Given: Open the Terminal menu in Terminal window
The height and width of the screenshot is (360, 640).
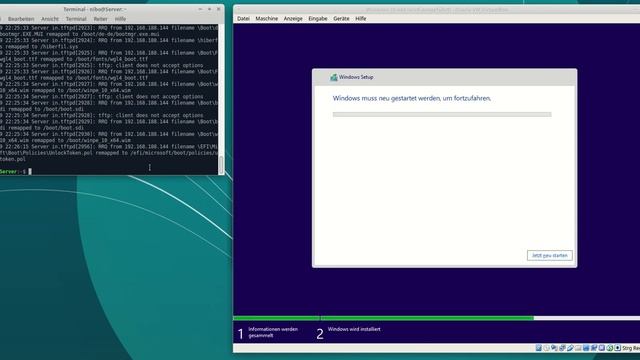Looking at the screenshot, I should [x=76, y=19].
